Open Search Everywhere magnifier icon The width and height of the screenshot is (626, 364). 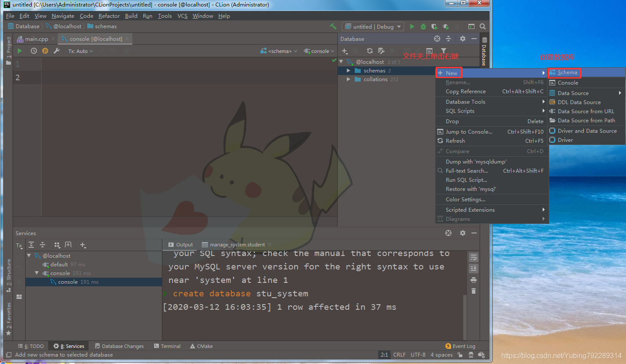[483, 26]
